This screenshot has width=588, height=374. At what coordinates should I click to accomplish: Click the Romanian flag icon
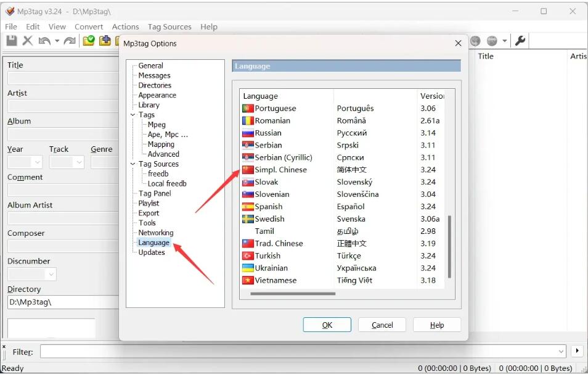[x=248, y=121]
